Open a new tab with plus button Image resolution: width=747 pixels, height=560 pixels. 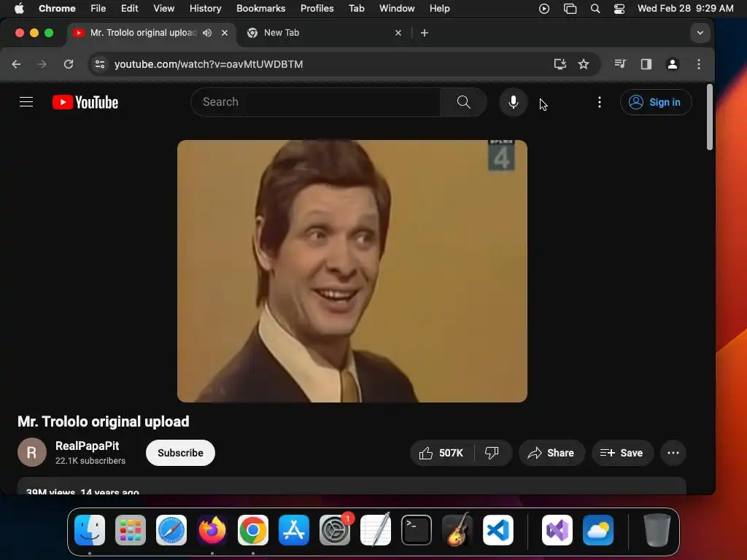click(x=425, y=33)
